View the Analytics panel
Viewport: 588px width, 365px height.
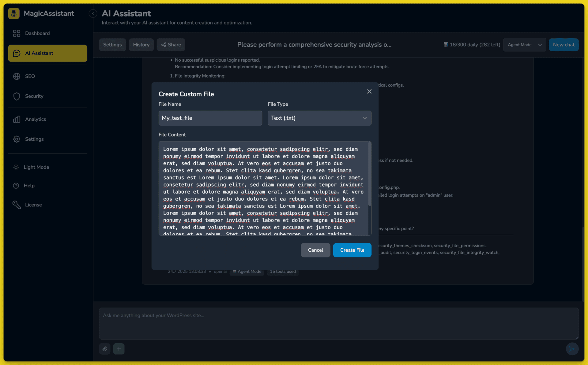click(x=36, y=119)
